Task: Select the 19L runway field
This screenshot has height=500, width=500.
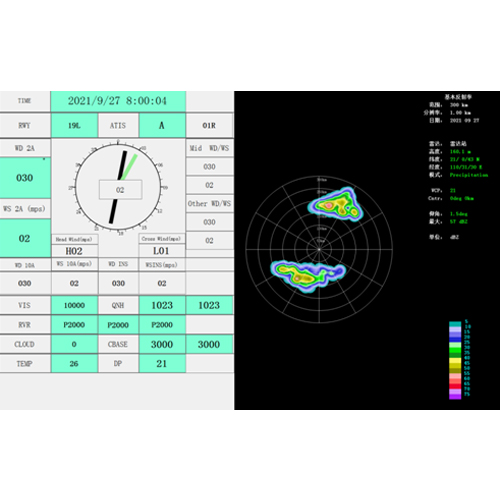Action: click(x=74, y=125)
